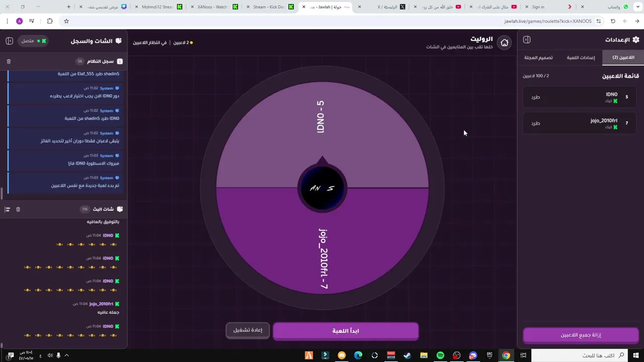Open Steam from taskbar
This screenshot has height=362, width=644.
point(407,355)
